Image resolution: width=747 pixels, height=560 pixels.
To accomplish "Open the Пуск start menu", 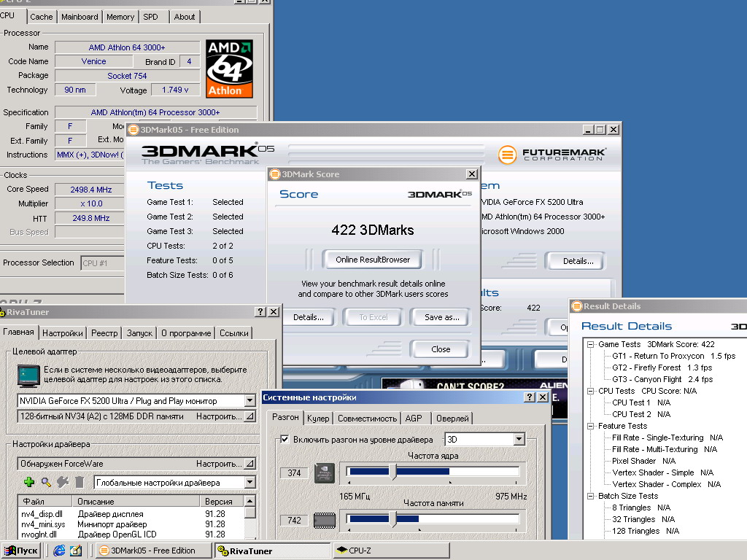I will pos(20,551).
